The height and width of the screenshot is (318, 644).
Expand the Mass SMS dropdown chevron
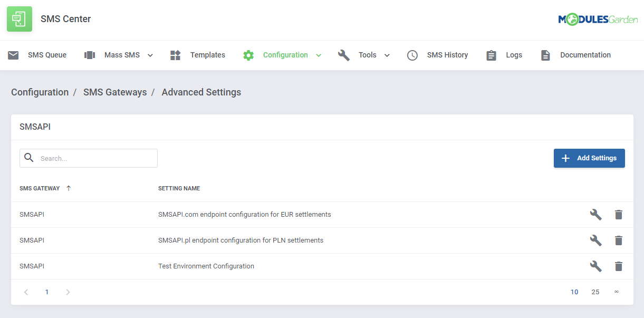coord(150,55)
